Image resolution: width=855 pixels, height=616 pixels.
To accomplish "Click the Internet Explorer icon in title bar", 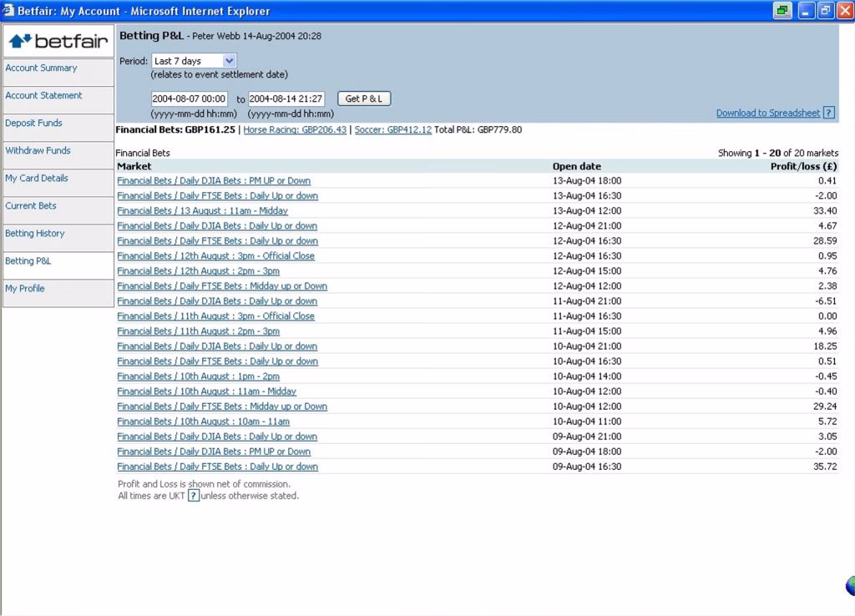I will (8, 10).
